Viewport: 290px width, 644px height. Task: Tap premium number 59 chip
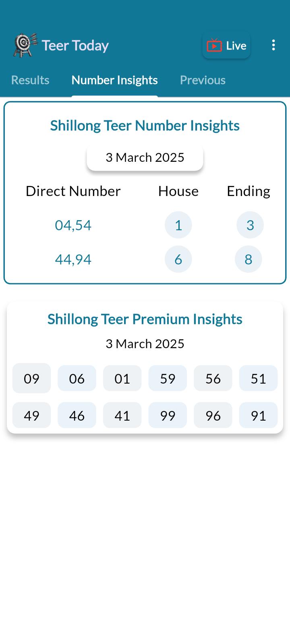[x=168, y=378]
